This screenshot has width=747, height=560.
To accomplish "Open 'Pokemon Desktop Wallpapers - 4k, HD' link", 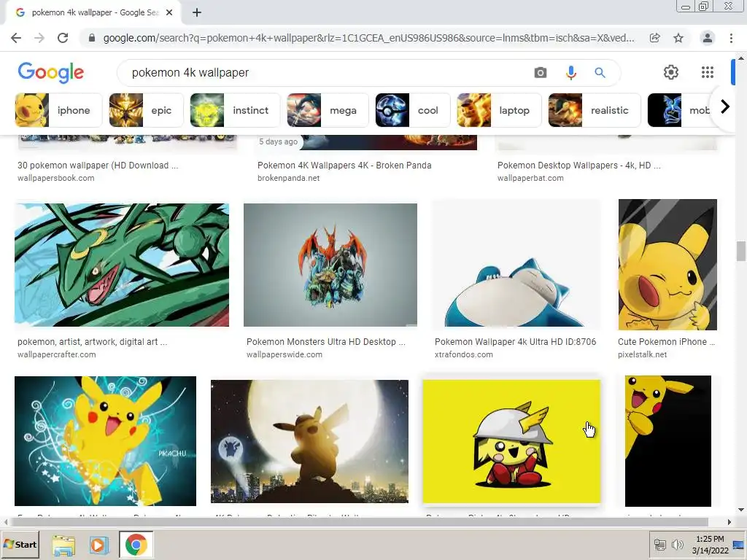I will 578,166.
